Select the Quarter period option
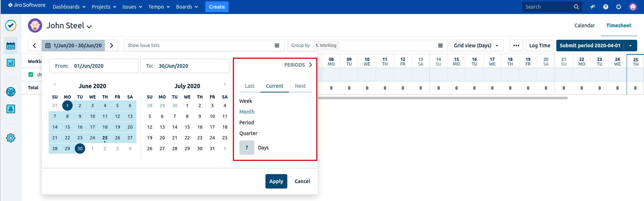Image resolution: width=644 pixels, height=201 pixels. pyautogui.click(x=248, y=133)
